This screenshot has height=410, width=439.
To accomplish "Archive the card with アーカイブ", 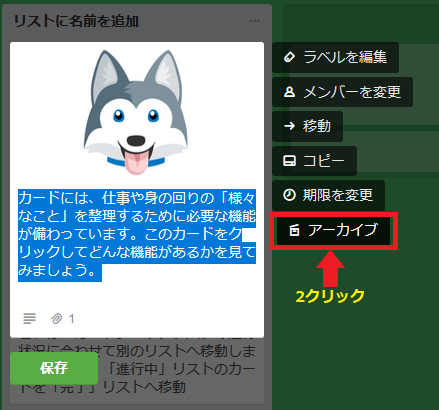I will (333, 231).
